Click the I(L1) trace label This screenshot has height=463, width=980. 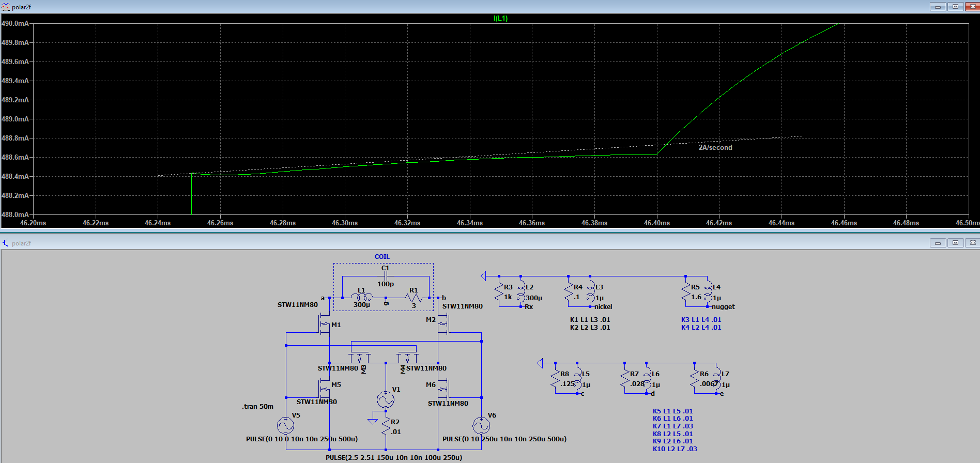[500, 19]
